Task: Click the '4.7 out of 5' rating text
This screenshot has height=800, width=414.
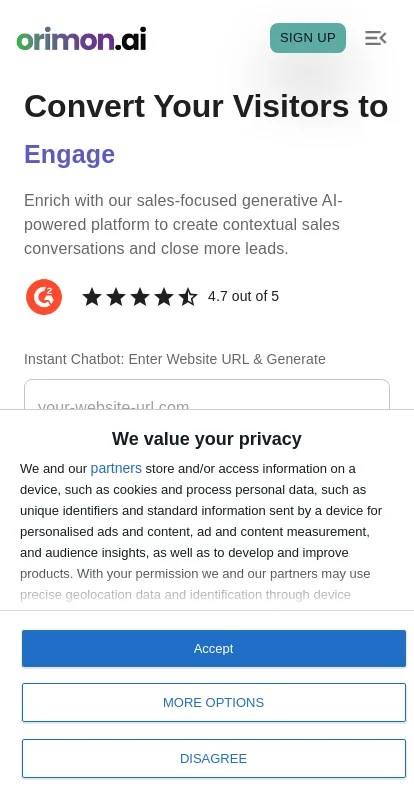Action: pyautogui.click(x=243, y=296)
